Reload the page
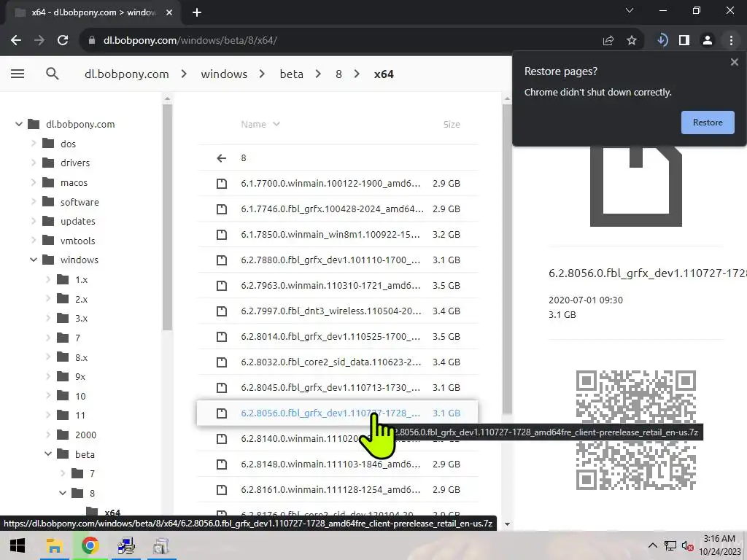747x560 pixels. [63, 41]
